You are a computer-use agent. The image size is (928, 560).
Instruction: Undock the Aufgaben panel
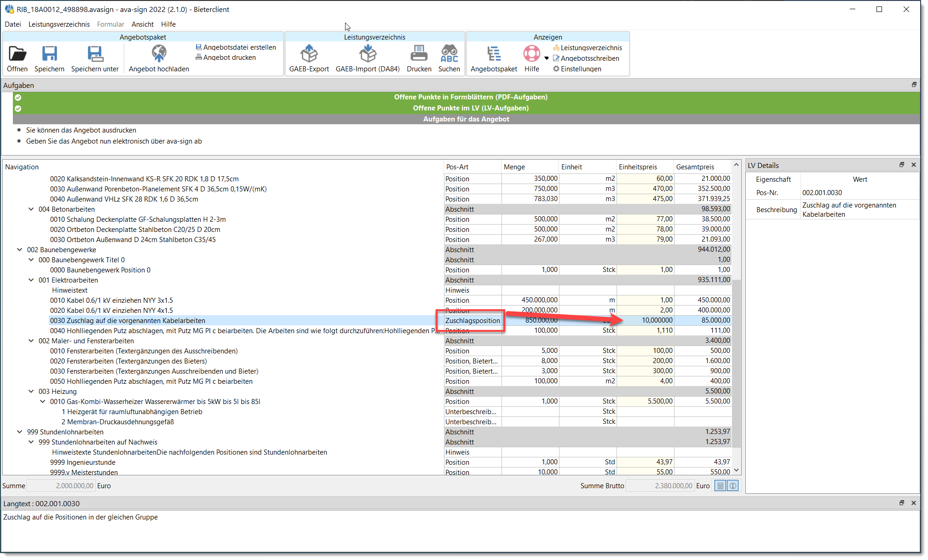pyautogui.click(x=914, y=85)
